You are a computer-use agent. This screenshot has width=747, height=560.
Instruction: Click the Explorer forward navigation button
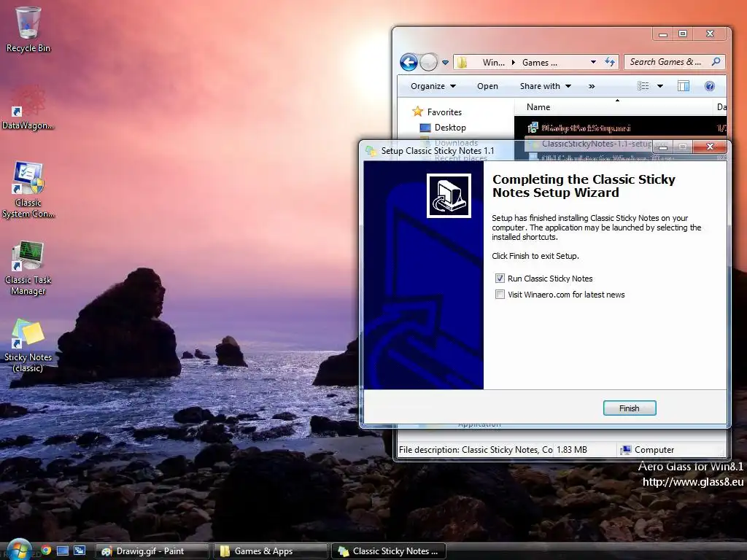pos(429,63)
